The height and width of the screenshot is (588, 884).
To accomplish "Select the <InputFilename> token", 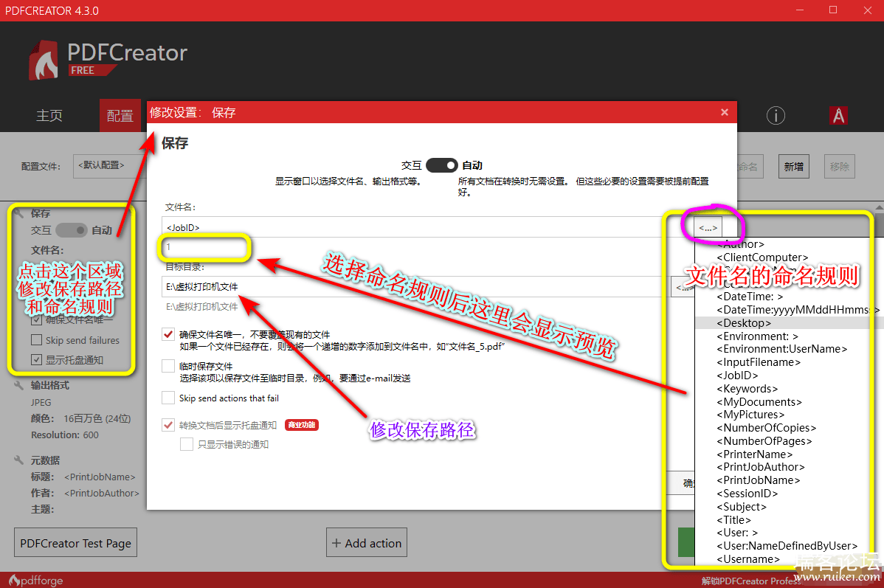I will click(x=759, y=362).
